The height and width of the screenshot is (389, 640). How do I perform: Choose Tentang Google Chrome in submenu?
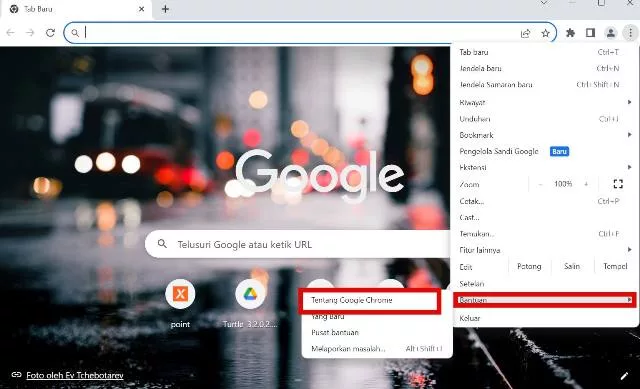(x=370, y=300)
